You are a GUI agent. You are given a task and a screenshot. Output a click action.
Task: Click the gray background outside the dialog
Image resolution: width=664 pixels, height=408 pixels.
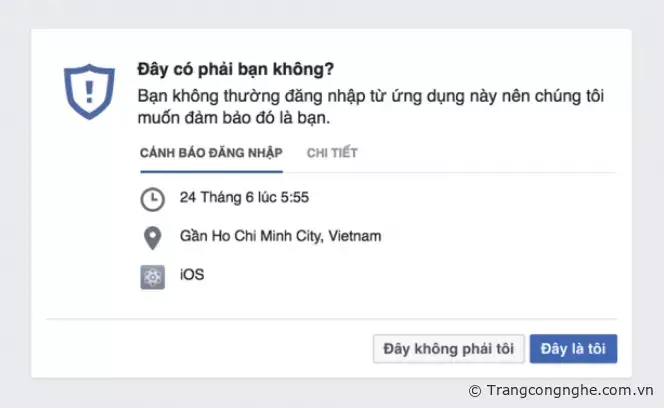15,200
